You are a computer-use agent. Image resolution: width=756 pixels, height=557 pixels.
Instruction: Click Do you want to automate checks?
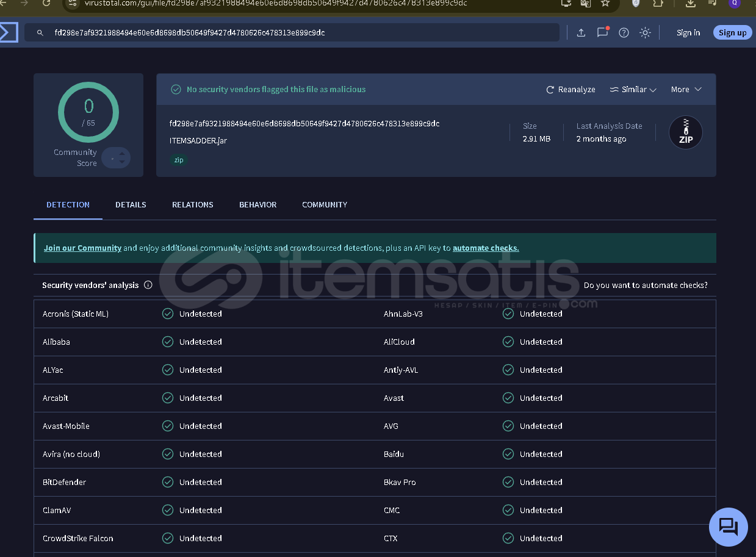[646, 285]
